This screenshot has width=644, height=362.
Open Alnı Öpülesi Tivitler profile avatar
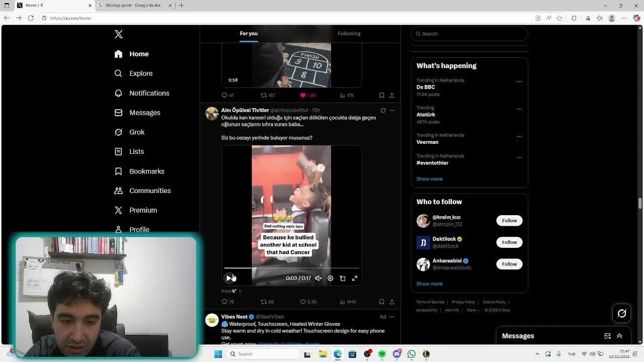point(212,113)
